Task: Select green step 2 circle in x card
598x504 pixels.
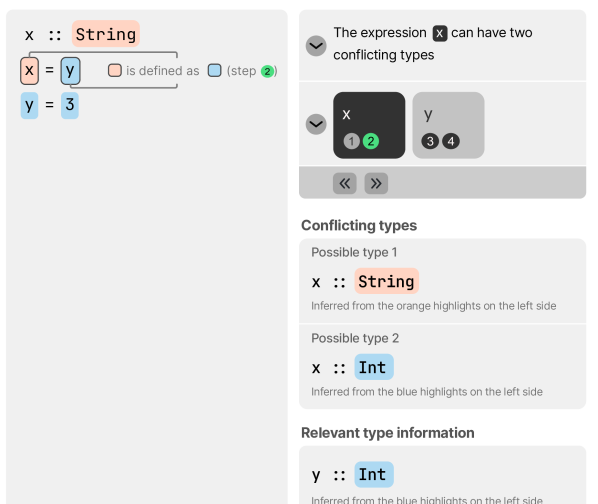Action: (x=371, y=141)
